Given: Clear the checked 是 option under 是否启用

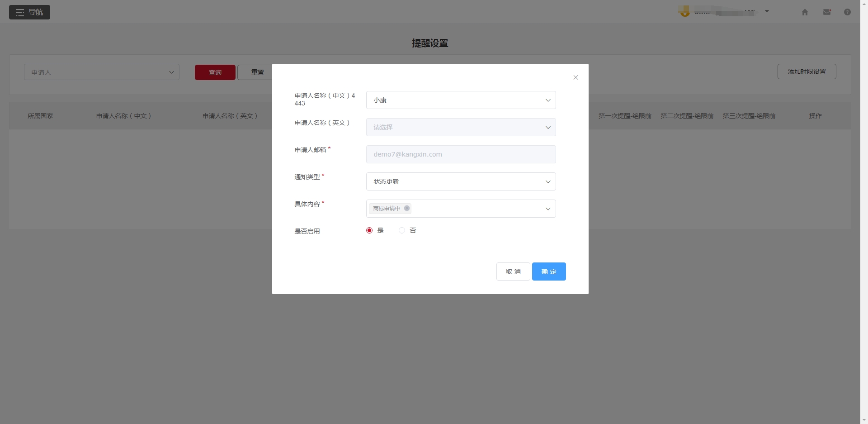Looking at the screenshot, I should (369, 230).
